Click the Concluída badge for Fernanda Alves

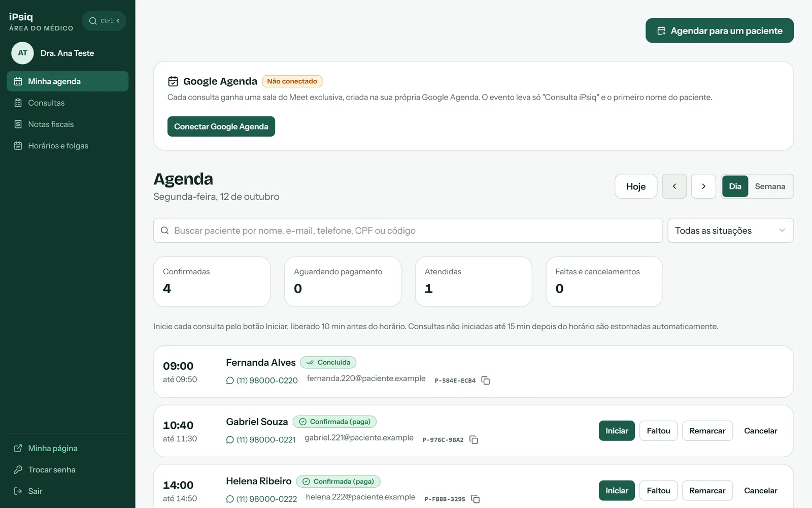(x=328, y=362)
